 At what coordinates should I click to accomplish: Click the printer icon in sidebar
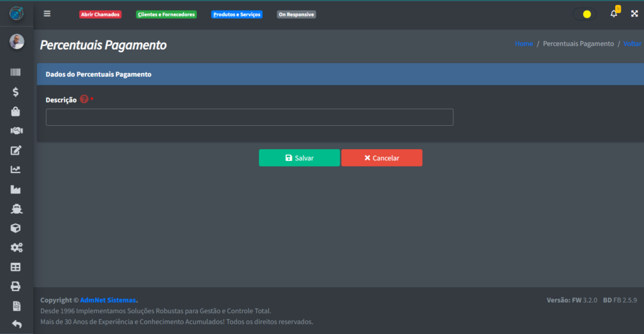tap(16, 286)
